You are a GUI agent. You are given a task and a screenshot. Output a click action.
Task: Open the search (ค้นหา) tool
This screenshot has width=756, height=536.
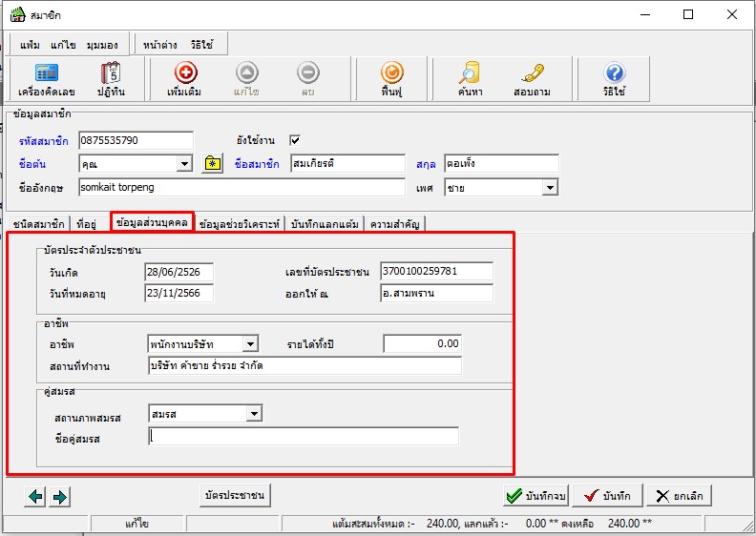coord(468,80)
